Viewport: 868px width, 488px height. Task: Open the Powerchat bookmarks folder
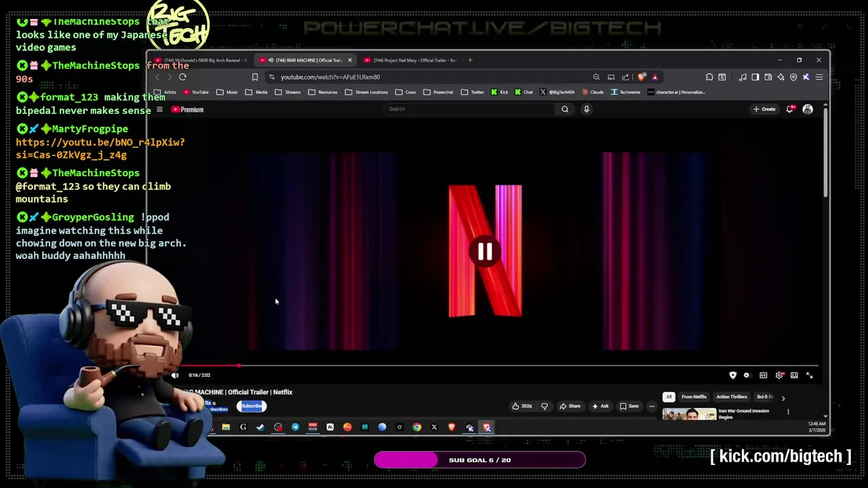[x=439, y=92]
